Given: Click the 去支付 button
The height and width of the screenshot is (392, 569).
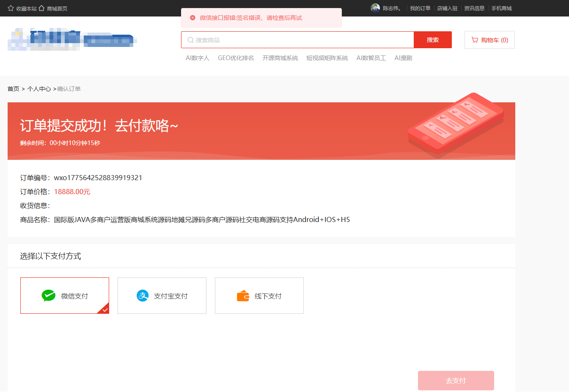Looking at the screenshot, I should [456, 381].
